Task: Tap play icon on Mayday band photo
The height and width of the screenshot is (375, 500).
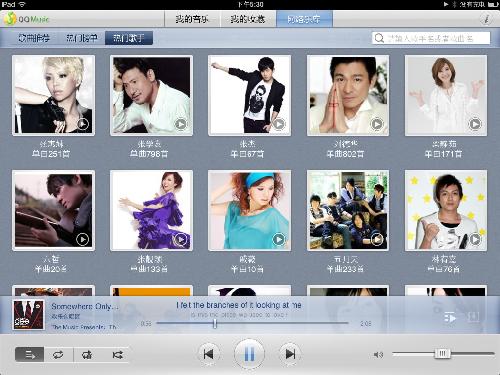Action: click(377, 239)
